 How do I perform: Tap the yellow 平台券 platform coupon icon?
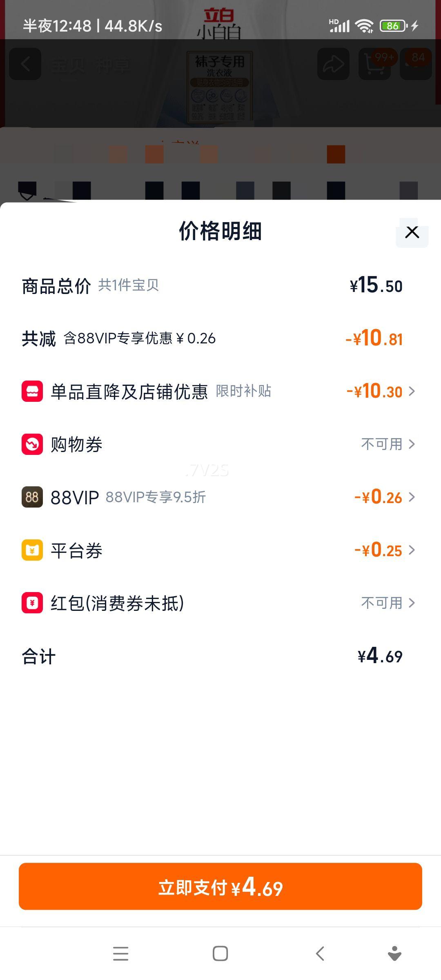coord(32,550)
